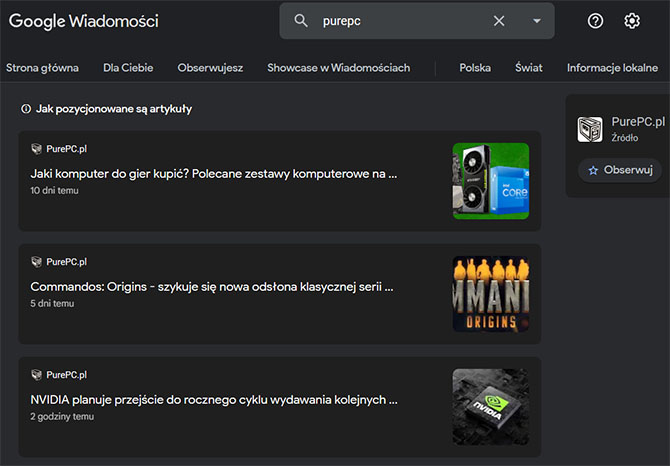
Task: Open the PurePC.pl source name in side panel
Action: tap(638, 122)
